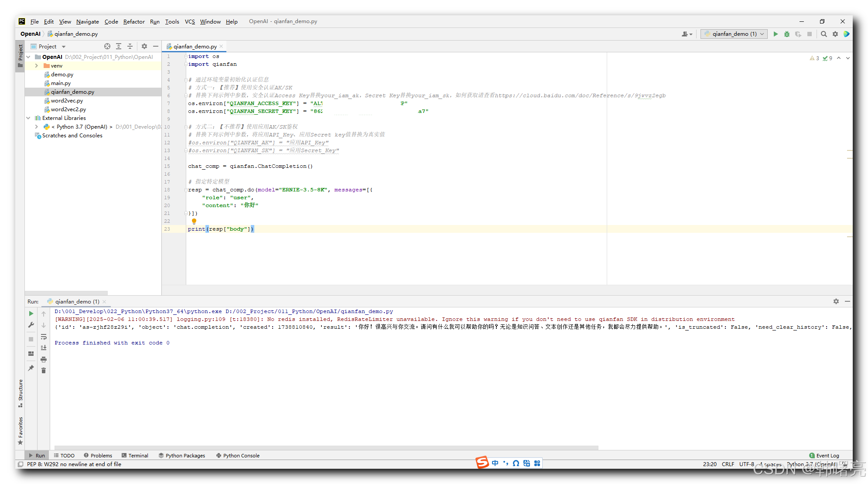Open word2vec.py in project tree
Screen dimensions: 868x484
(67, 101)
